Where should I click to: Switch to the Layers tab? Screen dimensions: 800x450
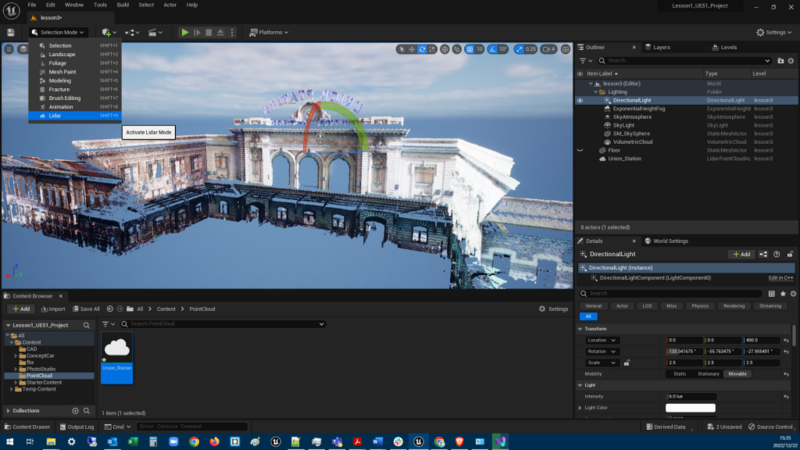click(x=661, y=47)
